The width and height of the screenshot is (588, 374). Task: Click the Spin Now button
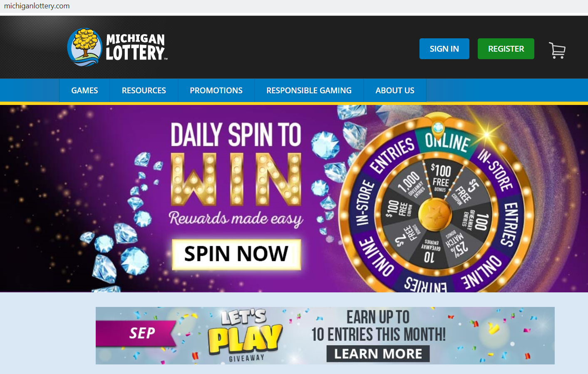236,254
